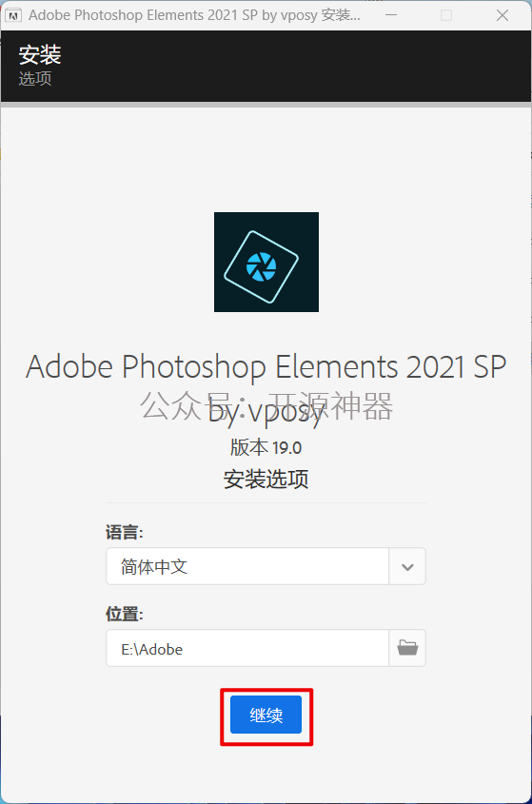Click the window title text in title bar
The width and height of the screenshot is (532, 804).
(194, 15)
